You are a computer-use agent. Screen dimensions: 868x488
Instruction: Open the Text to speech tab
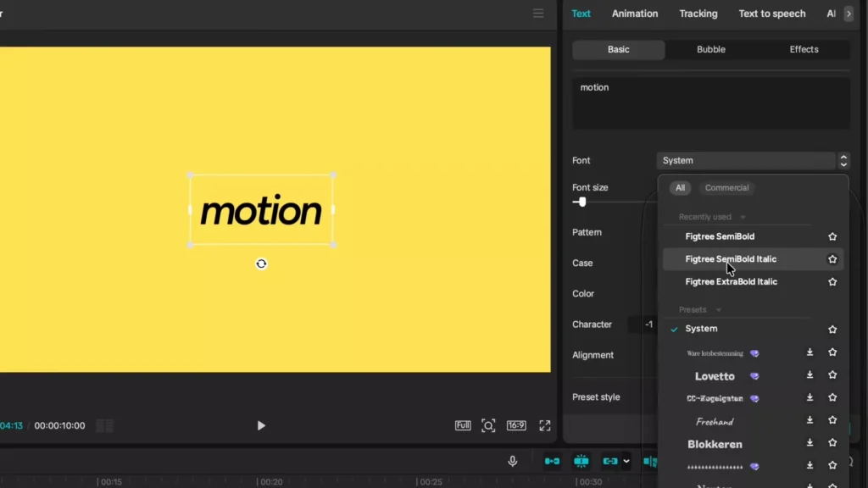point(771,14)
